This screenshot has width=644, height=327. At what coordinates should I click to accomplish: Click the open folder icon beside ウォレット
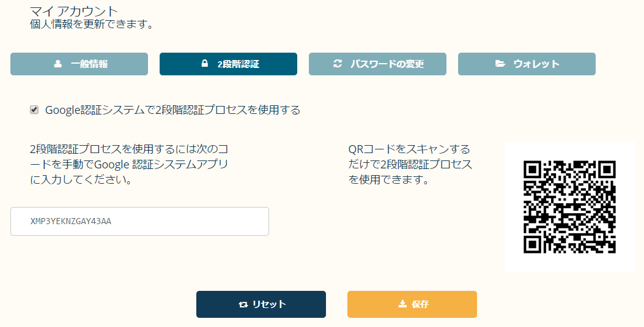[500, 64]
